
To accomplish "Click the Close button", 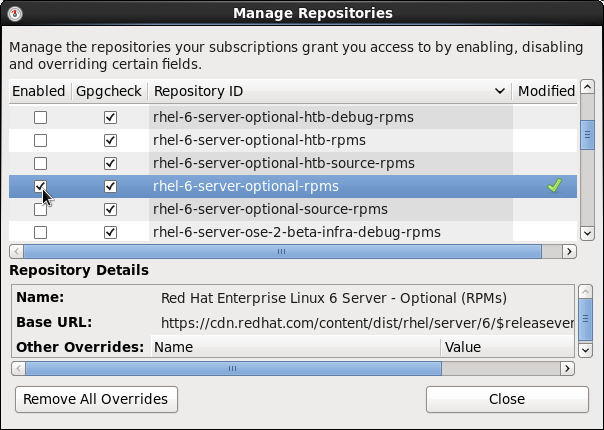I will 507,399.
